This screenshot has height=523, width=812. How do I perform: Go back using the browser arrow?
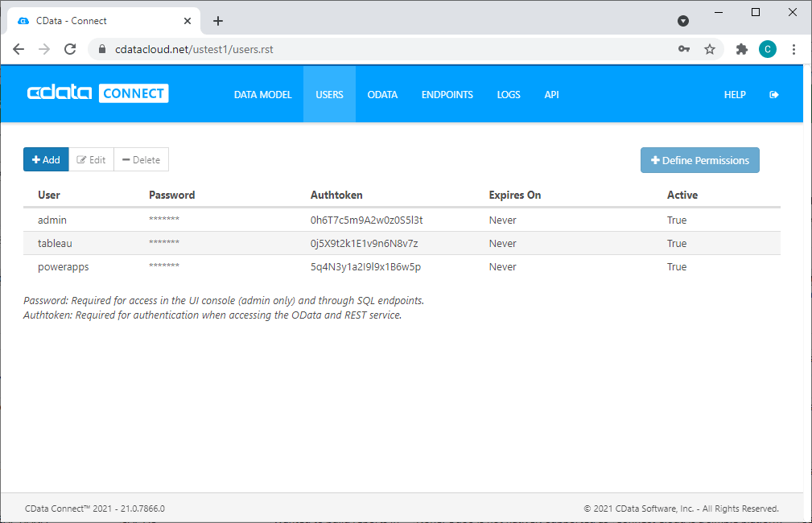[19, 49]
